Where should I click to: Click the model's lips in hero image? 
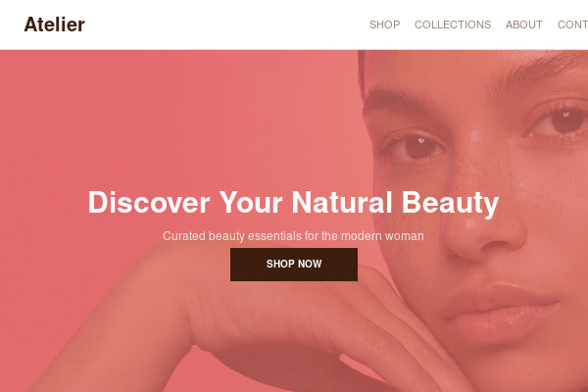pyautogui.click(x=501, y=308)
